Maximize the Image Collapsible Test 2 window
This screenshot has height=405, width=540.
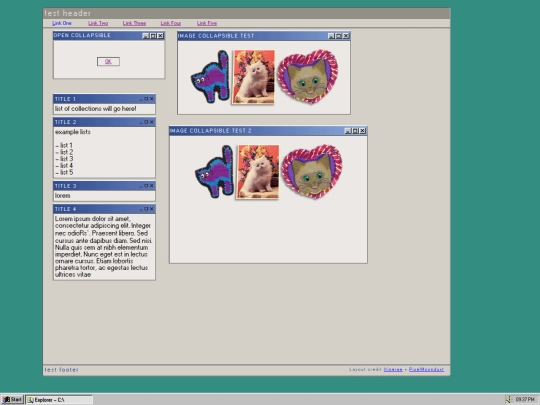click(x=355, y=131)
